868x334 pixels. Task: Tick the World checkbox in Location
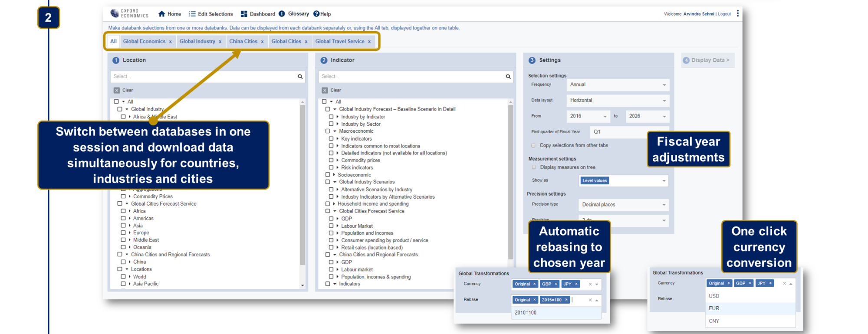[123, 276]
